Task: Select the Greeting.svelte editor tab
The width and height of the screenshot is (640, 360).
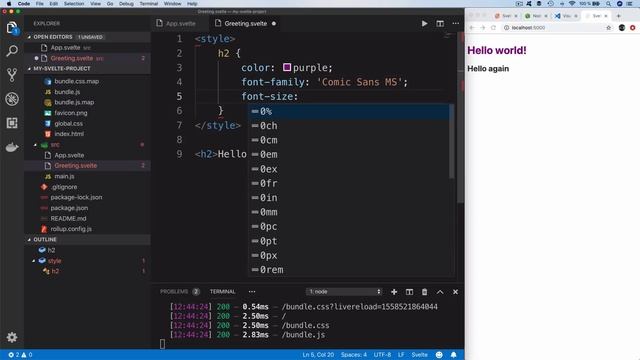Action: [x=245, y=24]
